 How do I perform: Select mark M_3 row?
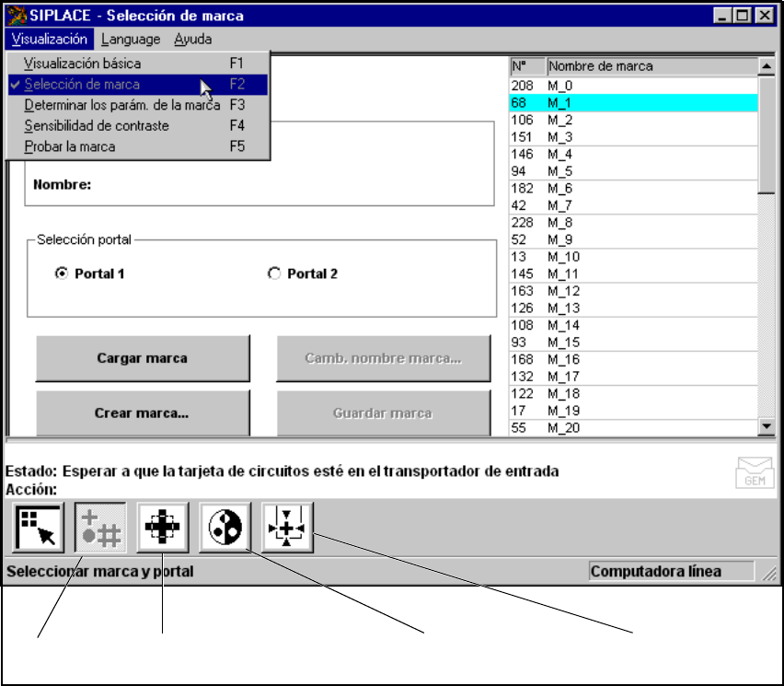point(633,136)
